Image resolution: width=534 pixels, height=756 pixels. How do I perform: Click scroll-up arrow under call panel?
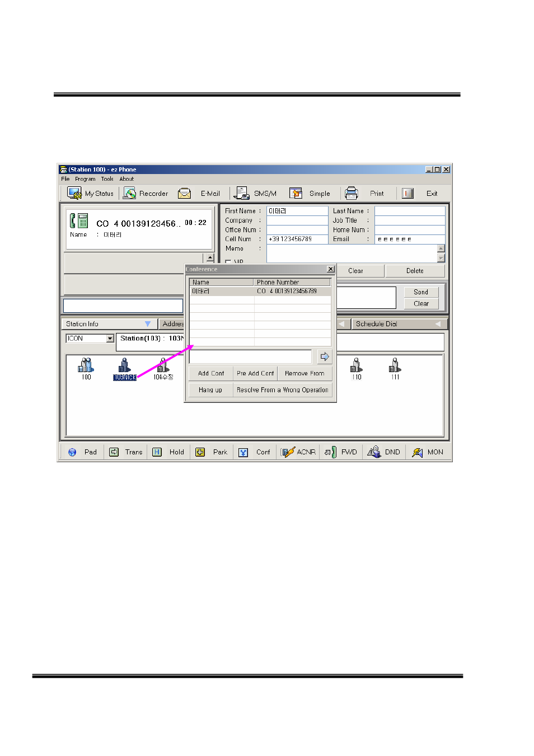point(210,258)
